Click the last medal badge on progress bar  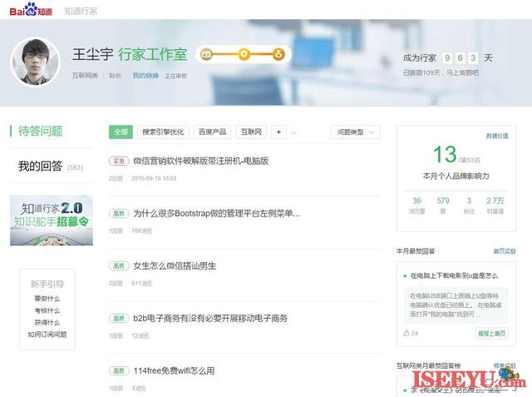point(278,54)
